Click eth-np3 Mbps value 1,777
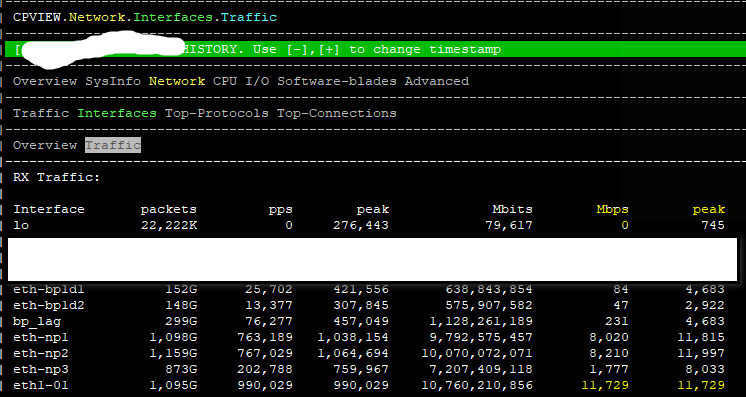Viewport: 746px width, 397px height. pos(609,369)
